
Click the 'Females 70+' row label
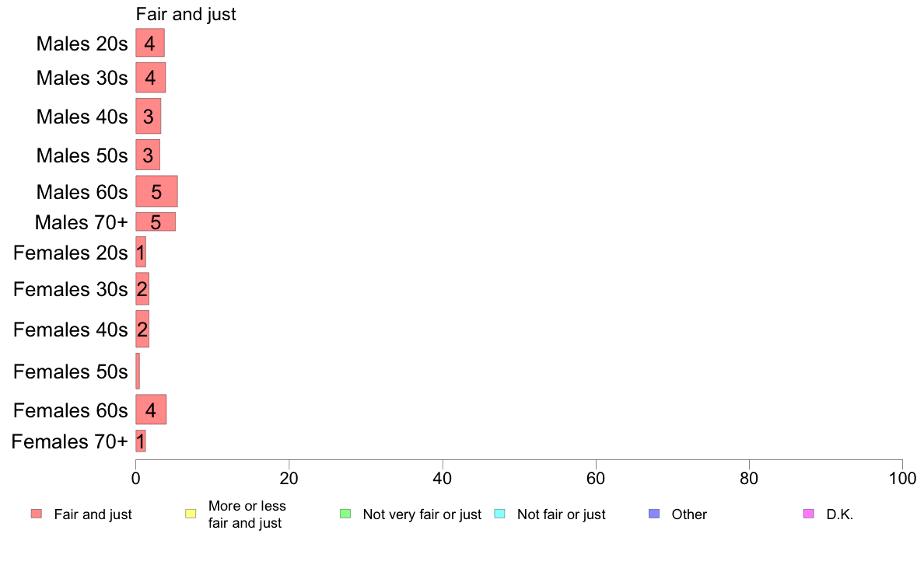tap(69, 441)
